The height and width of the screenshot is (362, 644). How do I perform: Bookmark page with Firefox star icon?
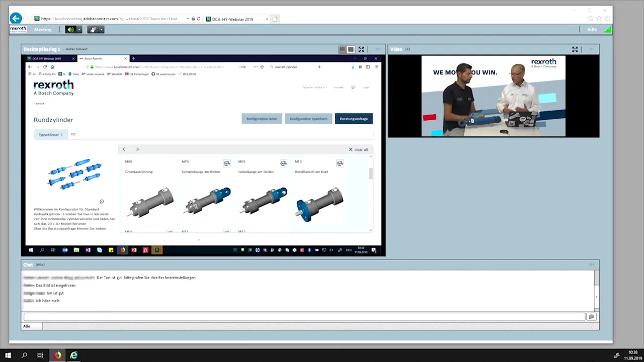click(262, 67)
